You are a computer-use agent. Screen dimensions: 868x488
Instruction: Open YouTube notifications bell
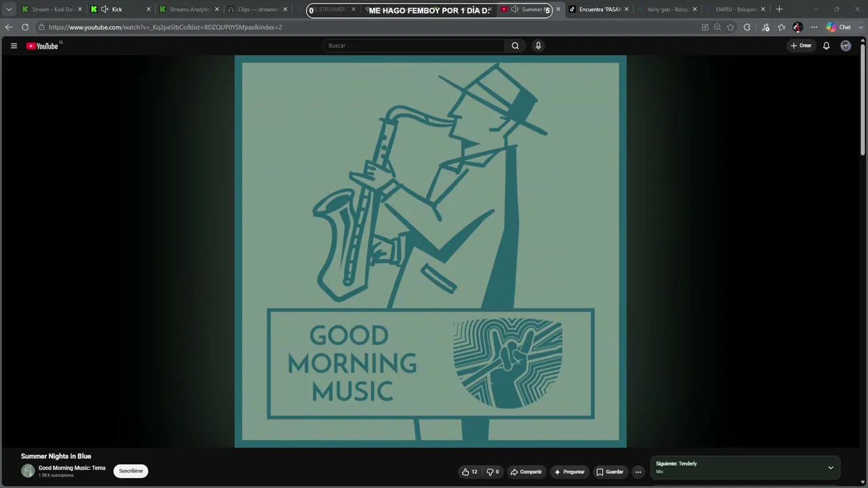point(826,46)
